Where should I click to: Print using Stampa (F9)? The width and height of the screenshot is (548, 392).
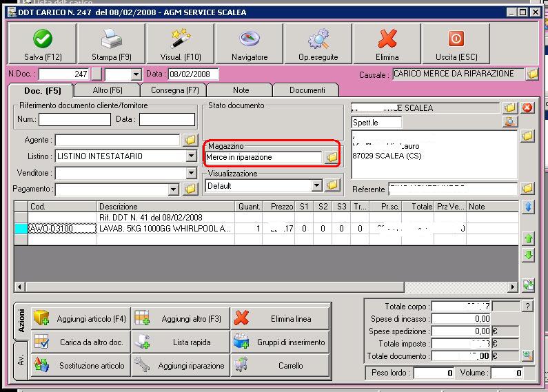click(x=111, y=44)
